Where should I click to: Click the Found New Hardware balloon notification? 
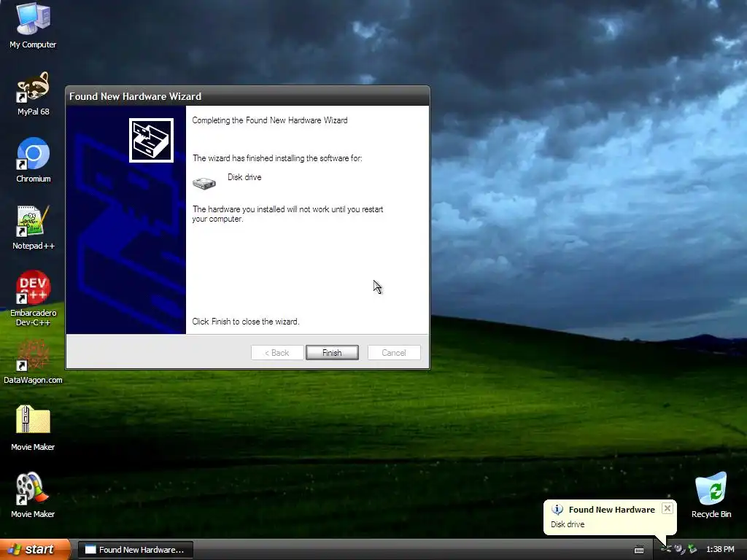click(610, 517)
